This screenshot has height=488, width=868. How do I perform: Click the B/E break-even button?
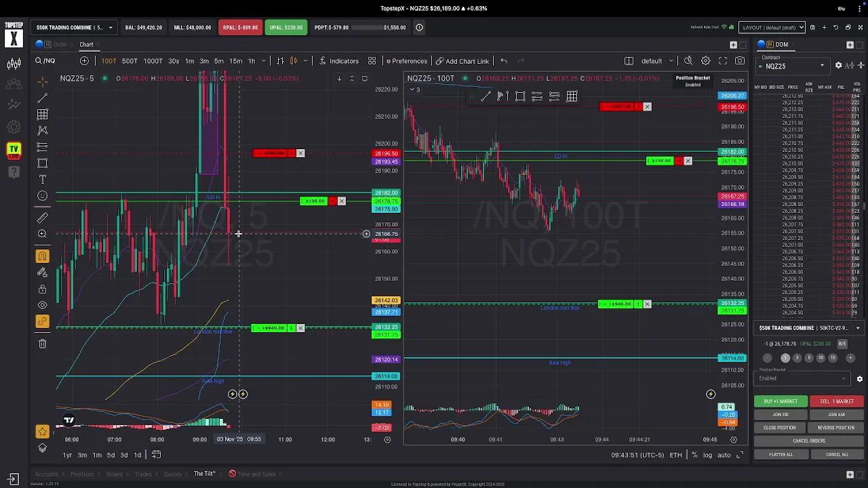pyautogui.click(x=842, y=344)
